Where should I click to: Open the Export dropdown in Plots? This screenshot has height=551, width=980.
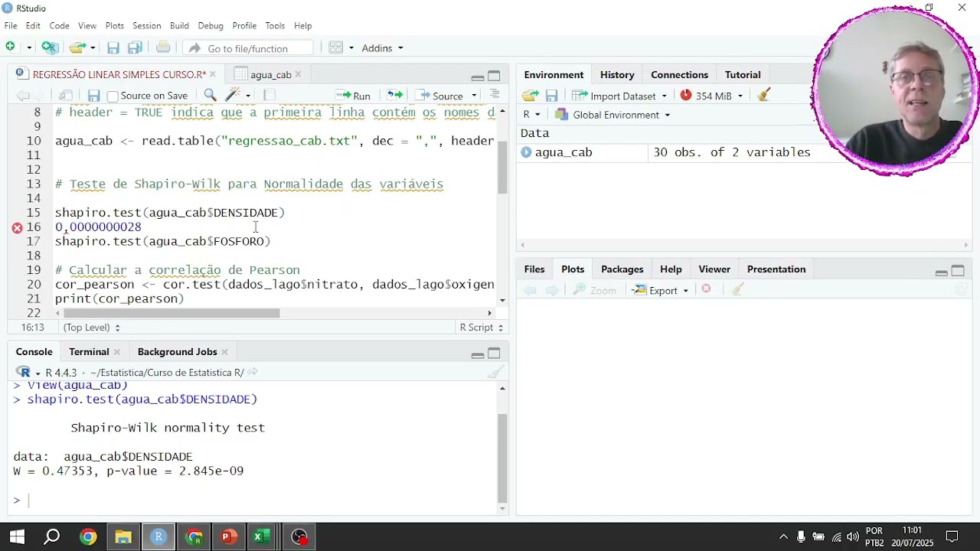685,291
